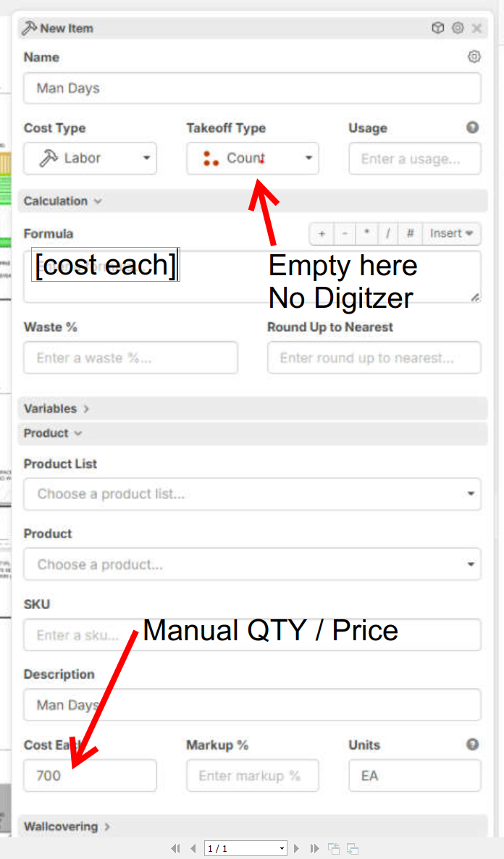Open the Takeoff Type Count dropdown
504x859 pixels.
[252, 158]
